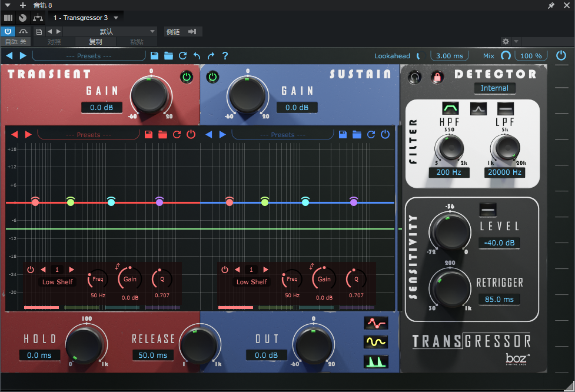Viewport: 575px width, 392px height.
Task: Disable the Transient section power
Action: (187, 77)
